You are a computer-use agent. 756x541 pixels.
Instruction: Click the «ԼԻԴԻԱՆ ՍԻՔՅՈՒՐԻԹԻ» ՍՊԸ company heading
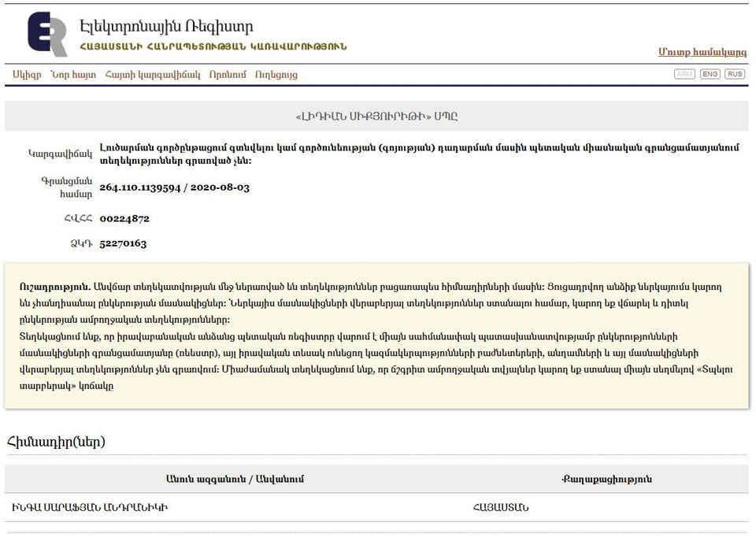click(x=376, y=117)
